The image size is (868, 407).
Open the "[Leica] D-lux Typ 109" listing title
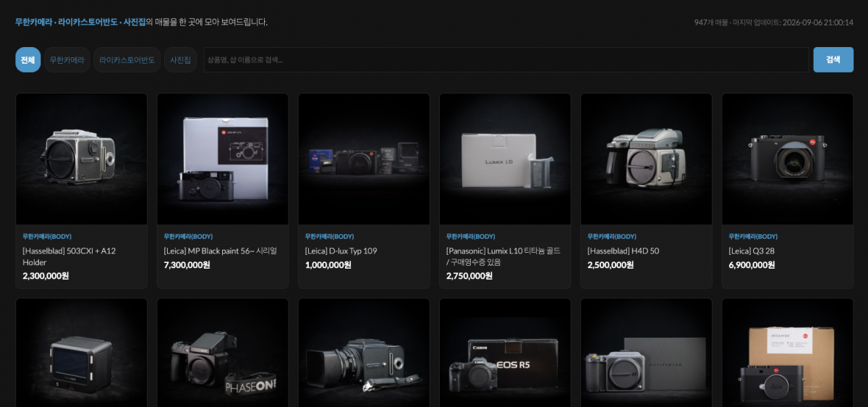pos(341,251)
